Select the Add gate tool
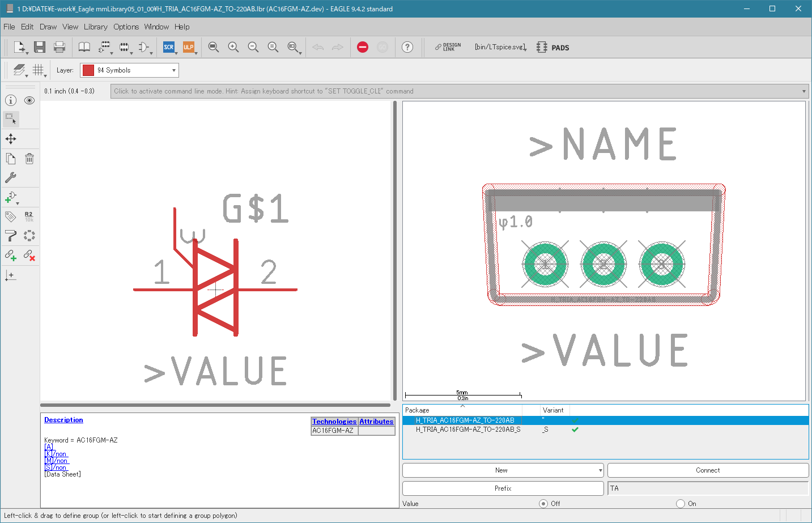This screenshot has width=812, height=523. [11, 197]
